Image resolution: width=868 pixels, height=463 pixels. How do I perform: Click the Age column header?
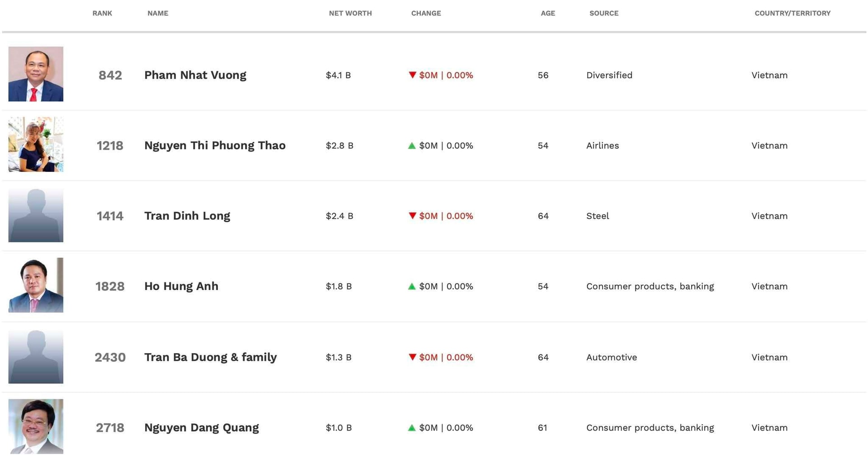pyautogui.click(x=547, y=14)
